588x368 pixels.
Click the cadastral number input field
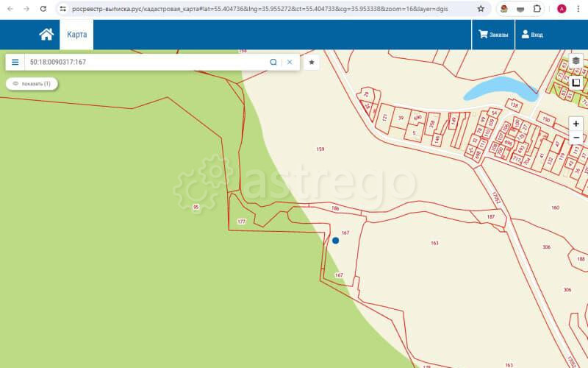(146, 63)
